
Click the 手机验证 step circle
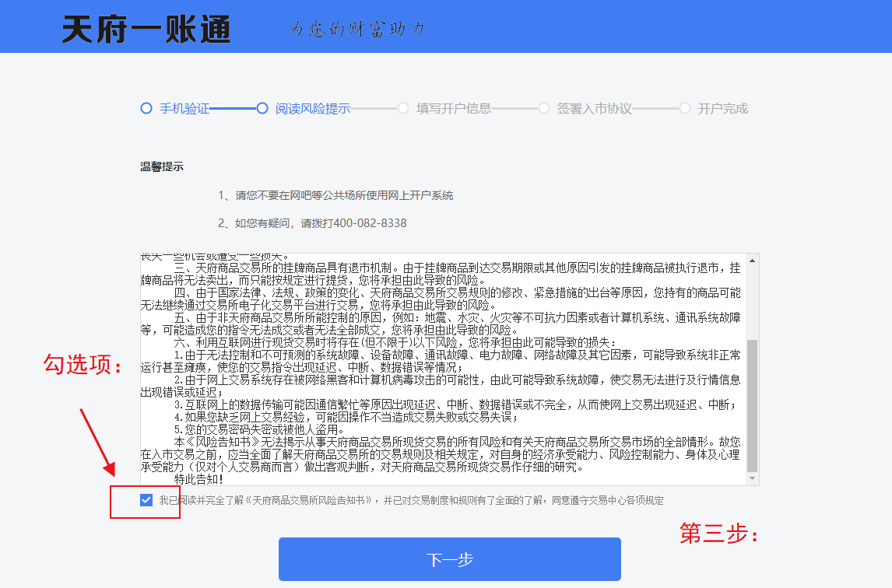pyautogui.click(x=146, y=108)
